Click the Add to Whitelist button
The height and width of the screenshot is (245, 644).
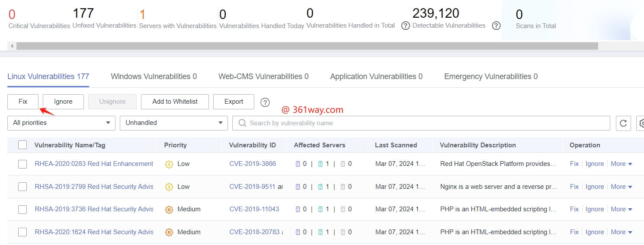pos(175,102)
